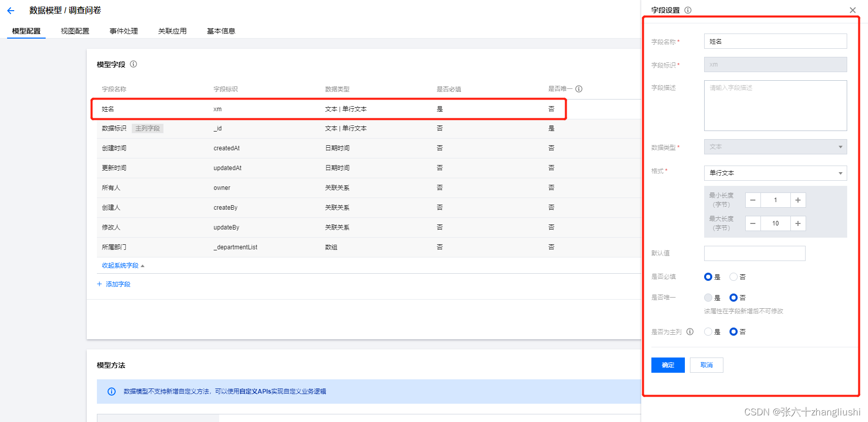868x422 pixels.
Task: Click the 字段标识 input showing xm
Action: click(775, 64)
